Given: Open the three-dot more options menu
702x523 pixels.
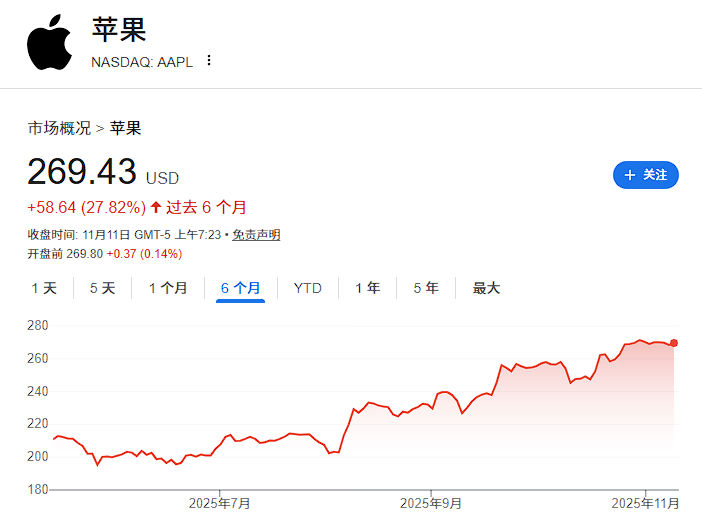Looking at the screenshot, I should (209, 60).
